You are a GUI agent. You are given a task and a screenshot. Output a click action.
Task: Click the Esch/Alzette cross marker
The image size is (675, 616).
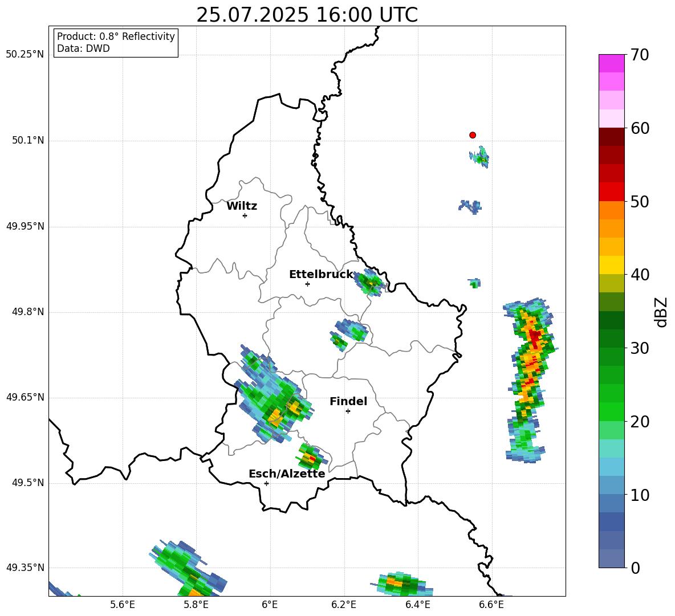pos(266,483)
